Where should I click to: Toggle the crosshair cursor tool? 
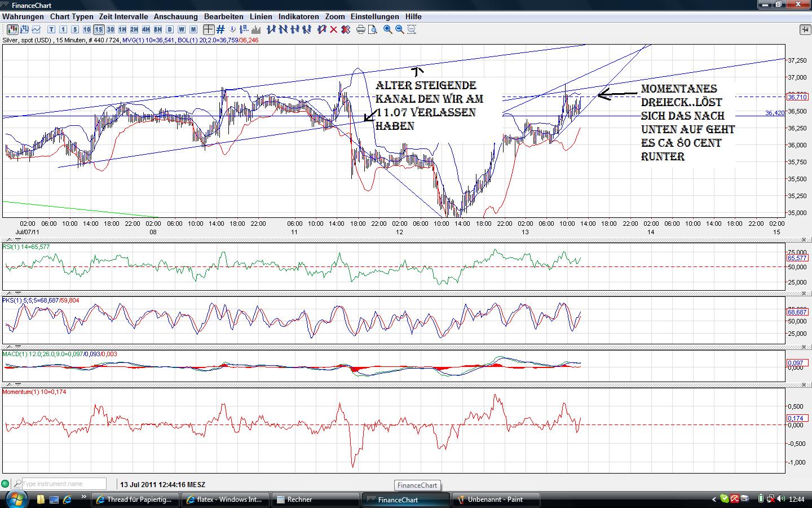[209, 29]
